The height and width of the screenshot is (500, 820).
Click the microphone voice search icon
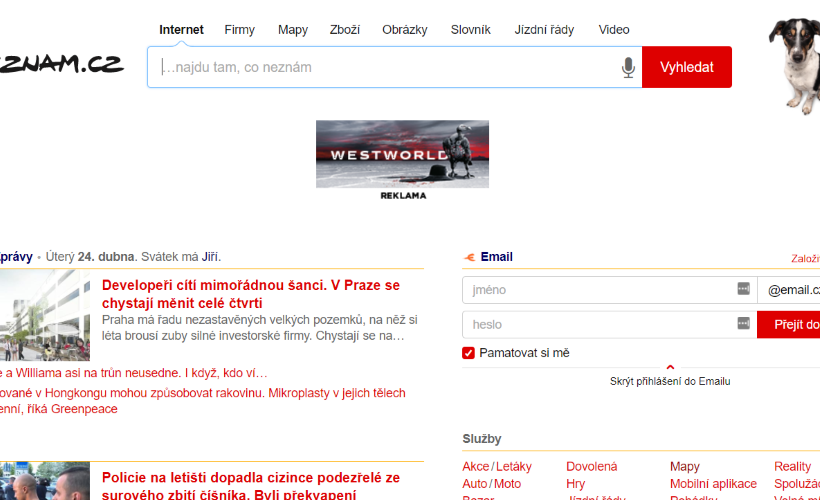pos(628,67)
